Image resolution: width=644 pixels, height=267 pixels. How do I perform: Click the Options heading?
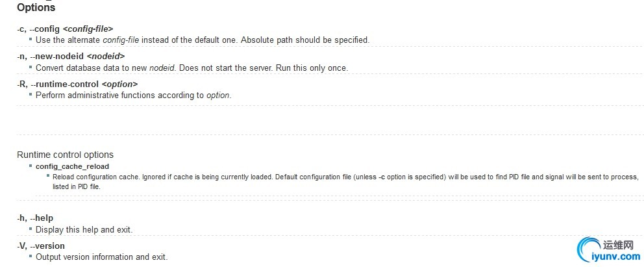[36, 8]
